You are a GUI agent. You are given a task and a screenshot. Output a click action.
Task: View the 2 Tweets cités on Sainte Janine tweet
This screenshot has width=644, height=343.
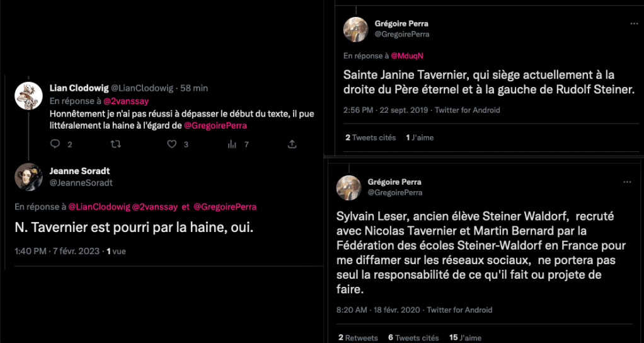371,137
